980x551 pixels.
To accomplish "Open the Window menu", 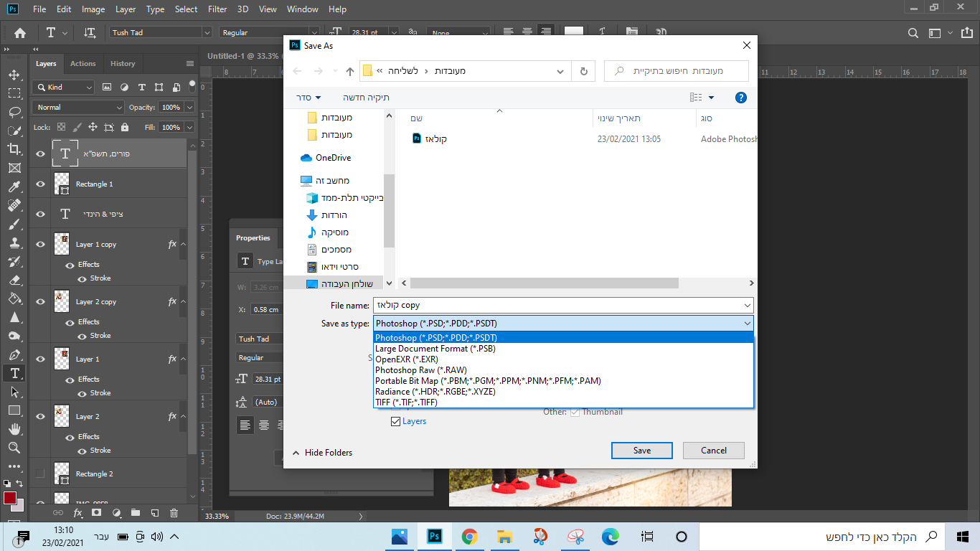I will 302,9.
